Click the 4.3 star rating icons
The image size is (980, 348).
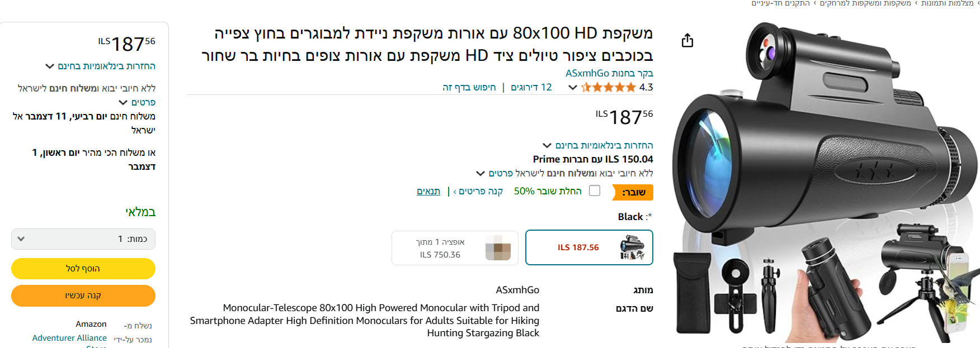[609, 87]
